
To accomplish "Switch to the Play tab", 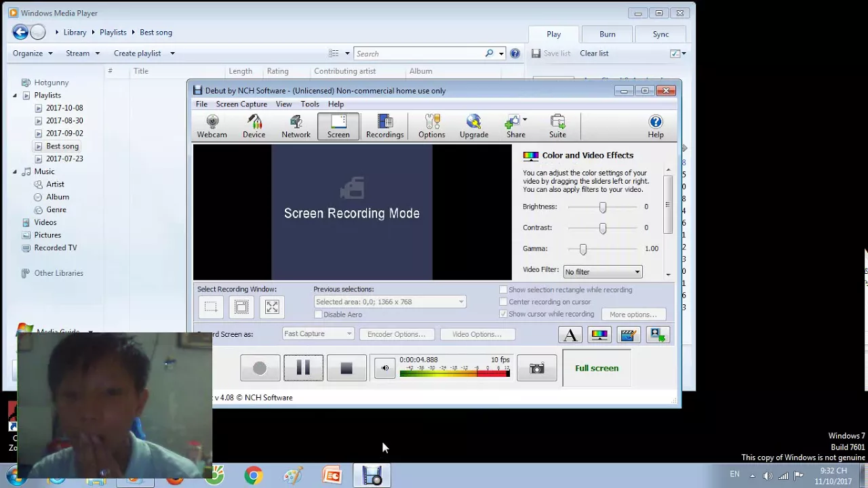I will tap(554, 34).
